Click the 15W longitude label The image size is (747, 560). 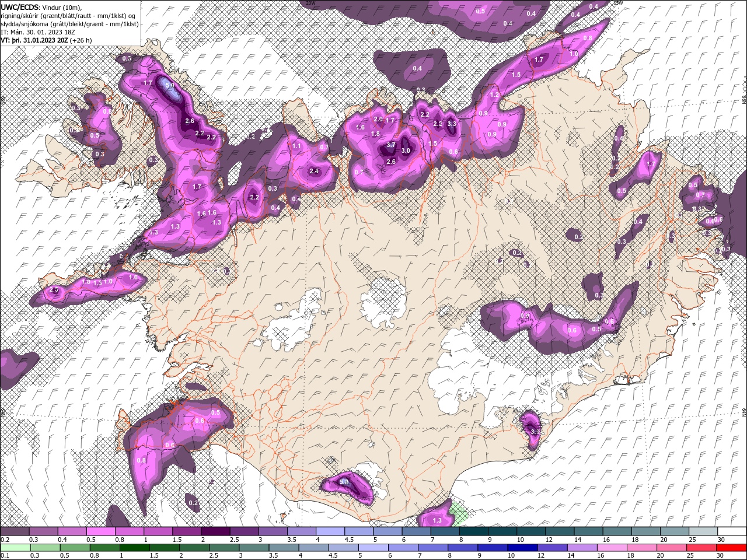(619, 3)
